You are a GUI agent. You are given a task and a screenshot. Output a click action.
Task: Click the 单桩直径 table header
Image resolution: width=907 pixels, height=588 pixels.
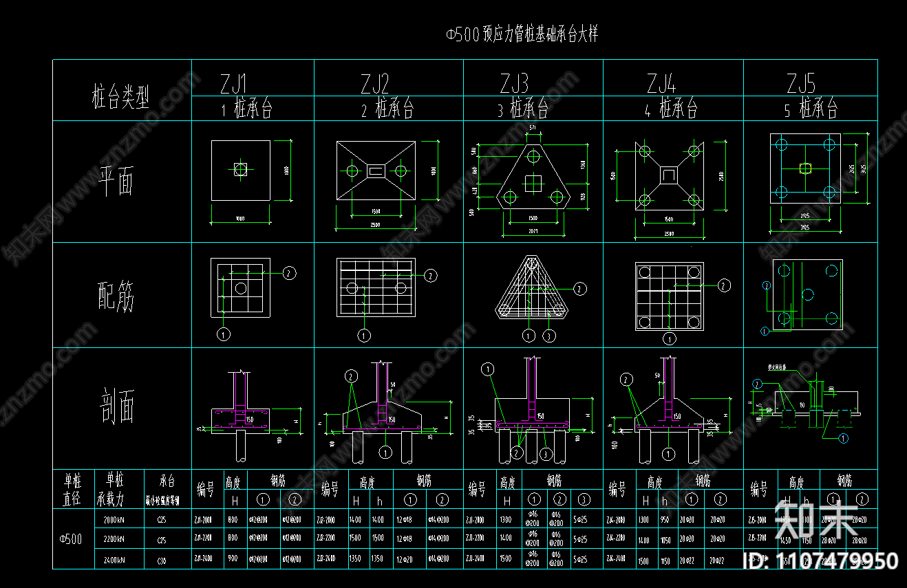pyautogui.click(x=73, y=489)
